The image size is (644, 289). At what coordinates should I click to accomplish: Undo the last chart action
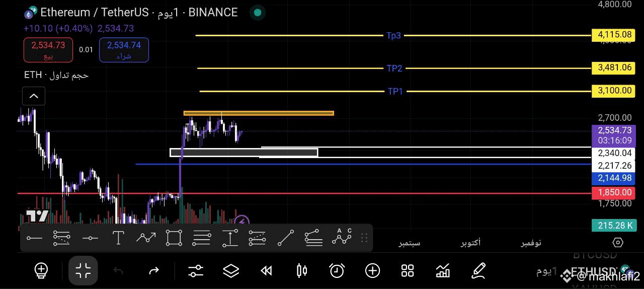click(118, 271)
